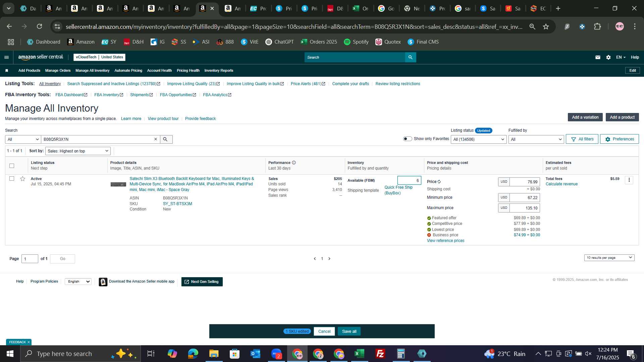The height and width of the screenshot is (362, 644).
Task: Open Outlook from the taskbar
Action: tap(255, 354)
